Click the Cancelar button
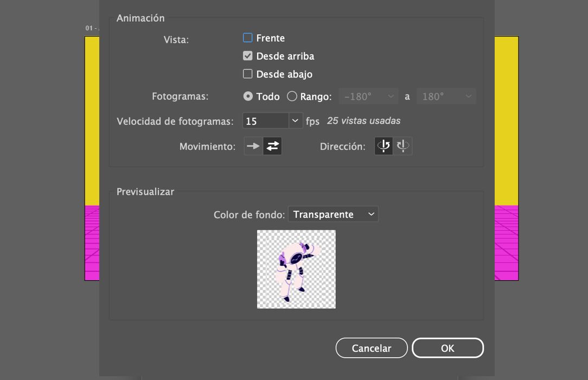Image resolution: width=588 pixels, height=380 pixels. pos(372,348)
